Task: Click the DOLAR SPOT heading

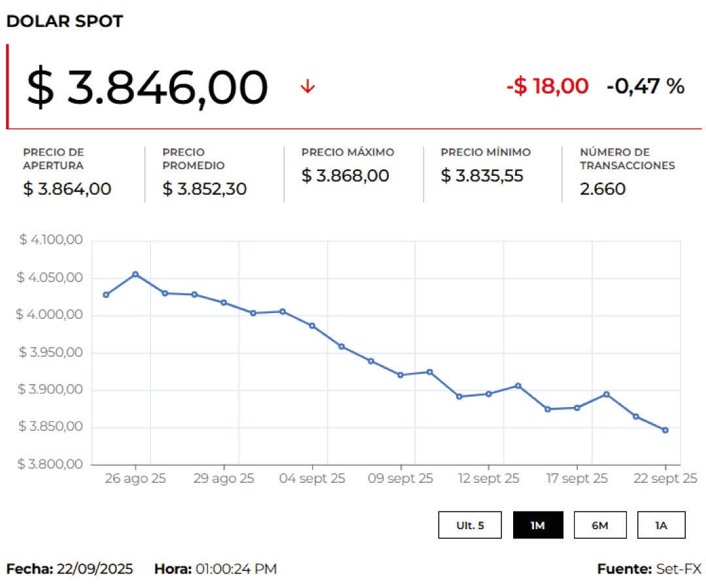Action: click(65, 22)
